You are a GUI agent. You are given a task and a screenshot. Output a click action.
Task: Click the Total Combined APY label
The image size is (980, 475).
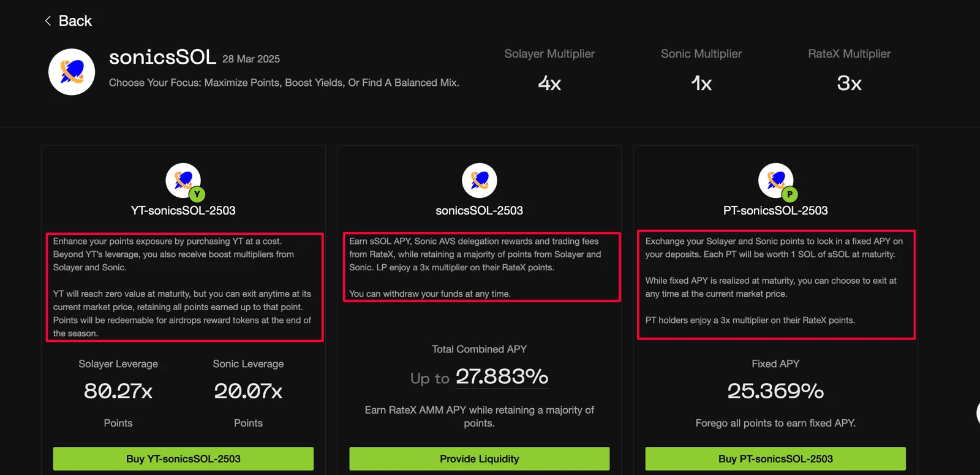(x=480, y=349)
